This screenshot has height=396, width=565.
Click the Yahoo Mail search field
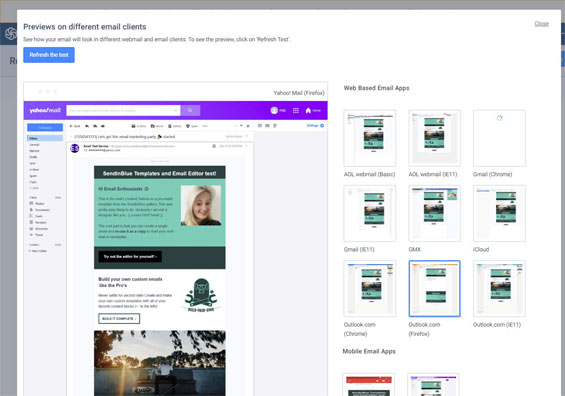coord(123,110)
